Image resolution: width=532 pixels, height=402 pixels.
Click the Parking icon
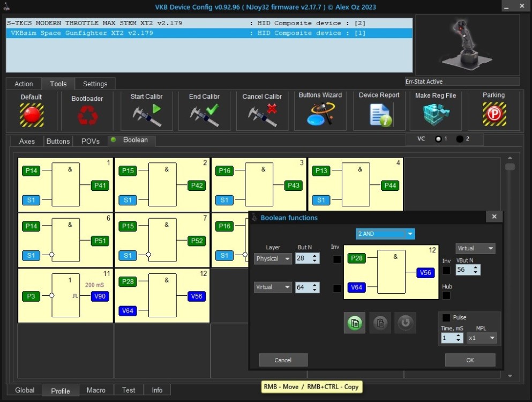(493, 114)
